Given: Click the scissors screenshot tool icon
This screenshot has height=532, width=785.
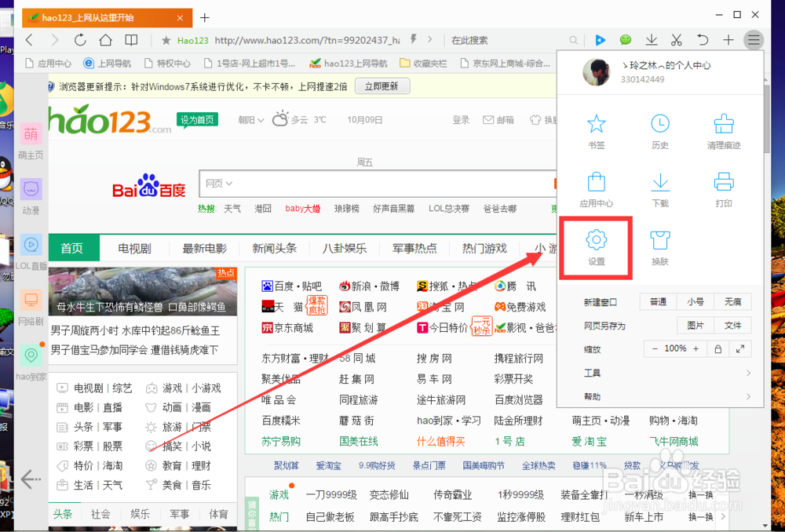Looking at the screenshot, I should click(x=677, y=40).
